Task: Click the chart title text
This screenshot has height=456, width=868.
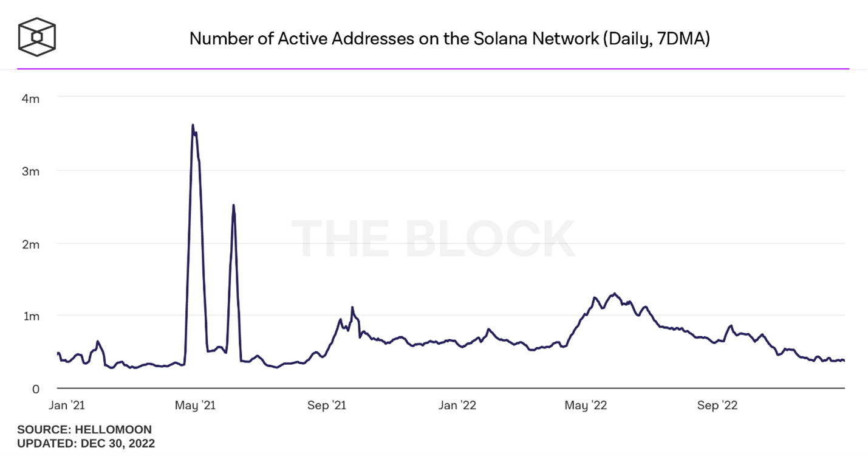Action: click(449, 39)
